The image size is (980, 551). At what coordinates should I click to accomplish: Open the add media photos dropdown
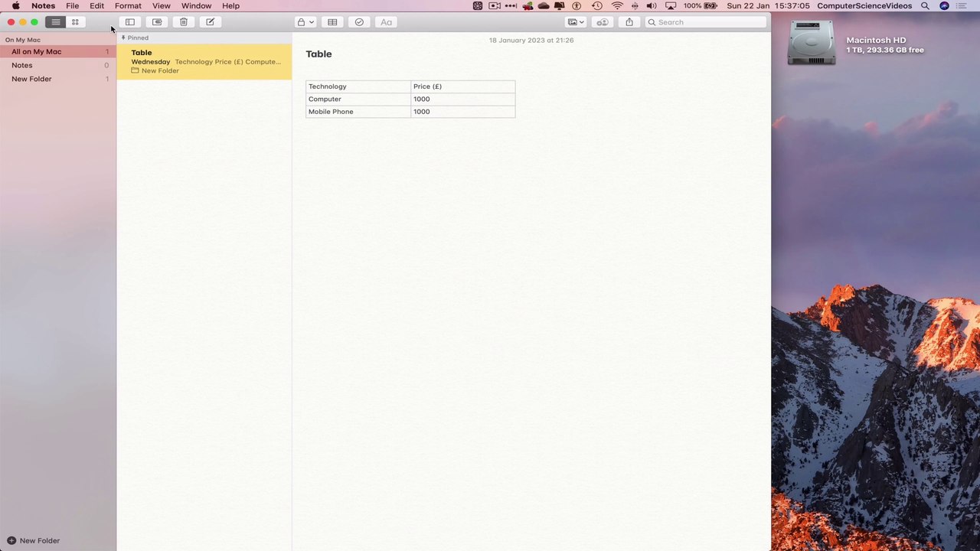coord(576,22)
